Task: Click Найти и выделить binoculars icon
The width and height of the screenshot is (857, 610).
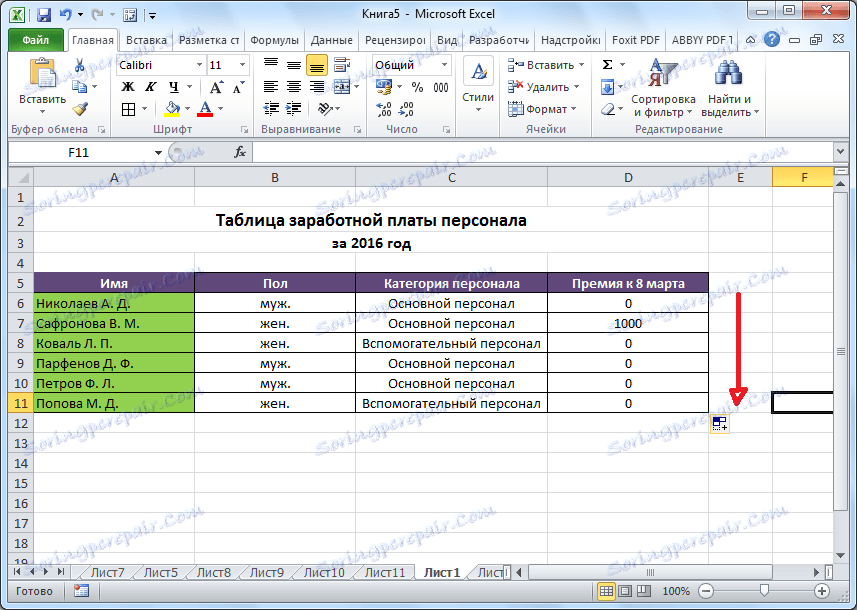Action: click(729, 73)
